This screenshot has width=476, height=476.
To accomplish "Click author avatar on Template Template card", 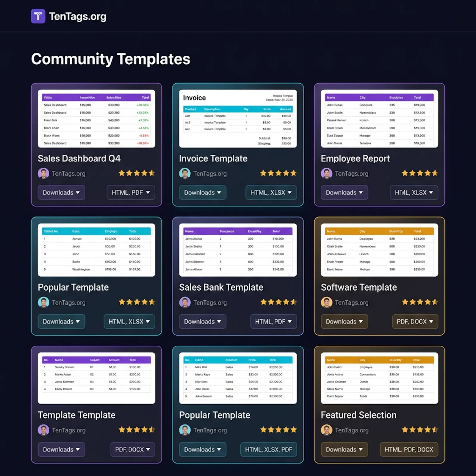I will pyautogui.click(x=43, y=430).
